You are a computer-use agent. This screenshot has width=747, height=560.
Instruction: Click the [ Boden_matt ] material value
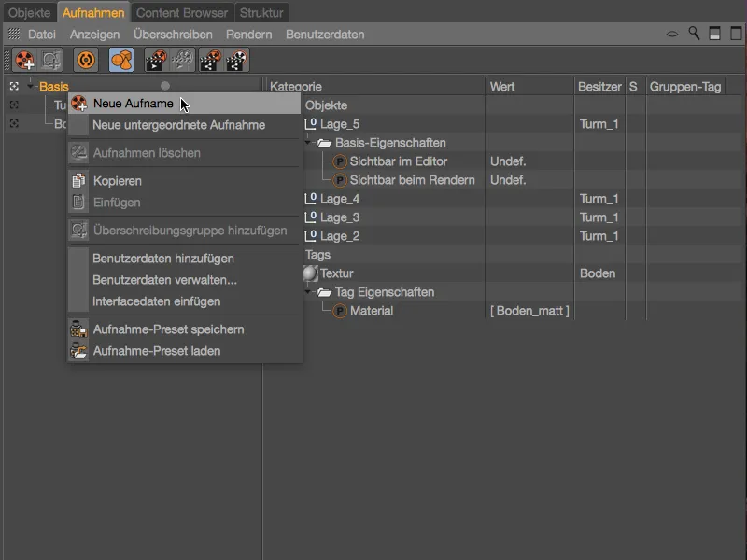click(529, 311)
